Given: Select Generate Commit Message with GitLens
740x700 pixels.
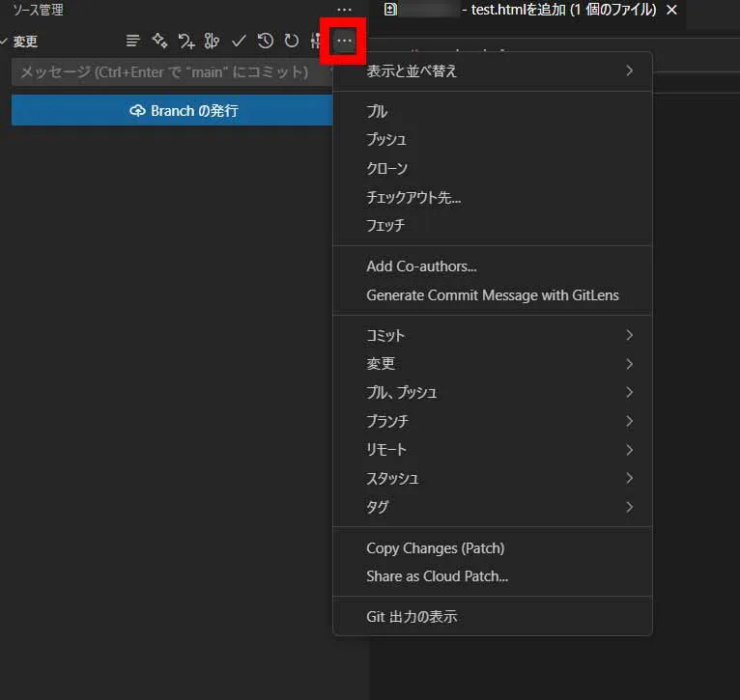Looking at the screenshot, I should 492,295.
